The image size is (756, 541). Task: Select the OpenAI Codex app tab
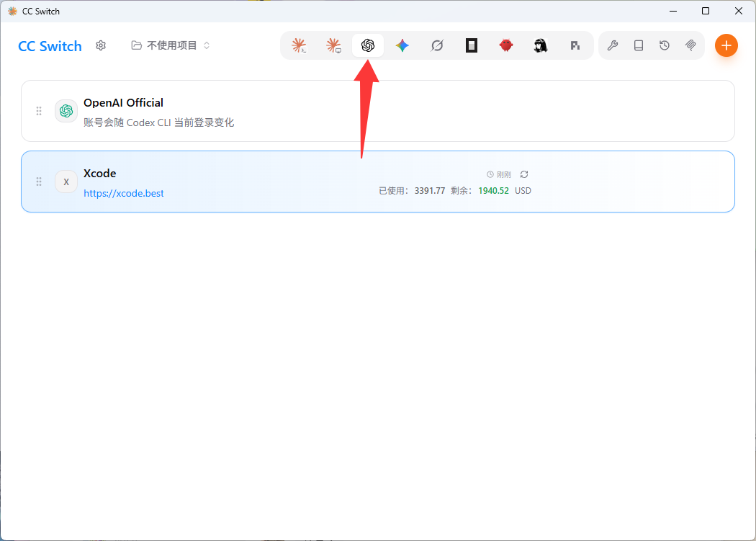pos(368,46)
